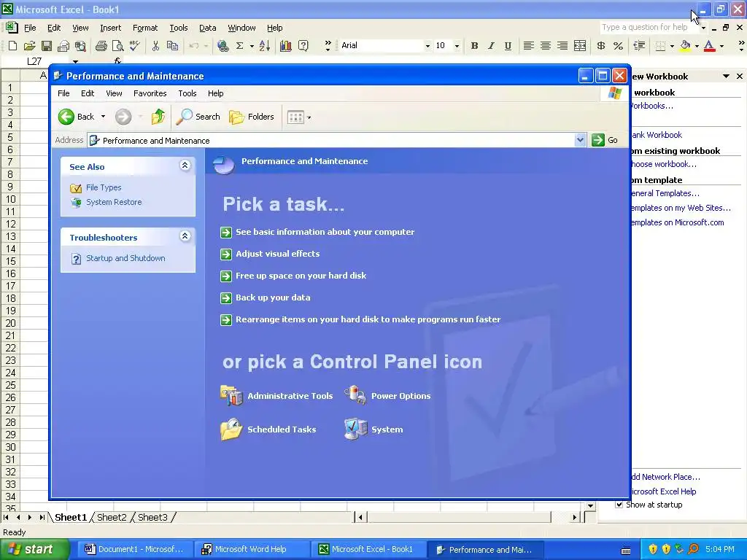The width and height of the screenshot is (747, 560).
Task: Click the Back button in Performance and Maintenance
Action: (x=77, y=117)
